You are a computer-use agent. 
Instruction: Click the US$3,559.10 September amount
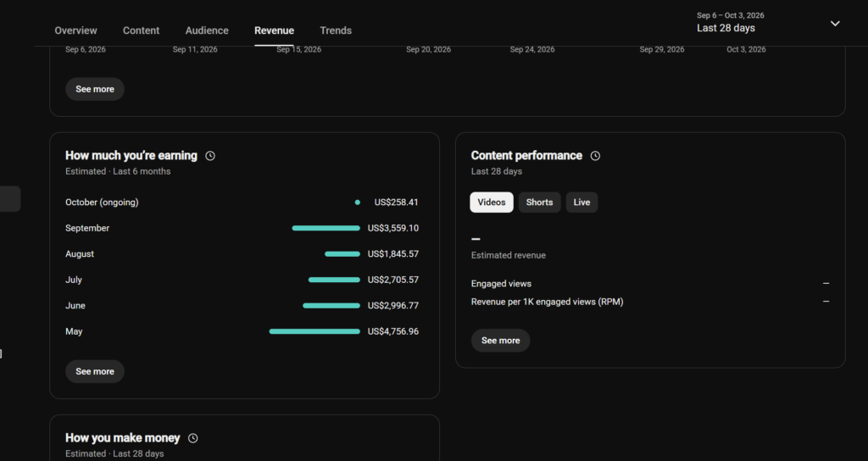click(393, 228)
